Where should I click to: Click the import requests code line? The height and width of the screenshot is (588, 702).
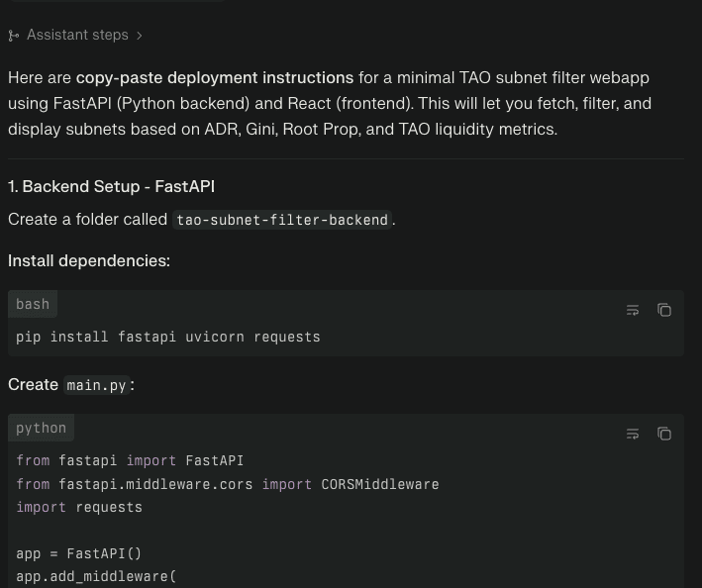point(79,507)
